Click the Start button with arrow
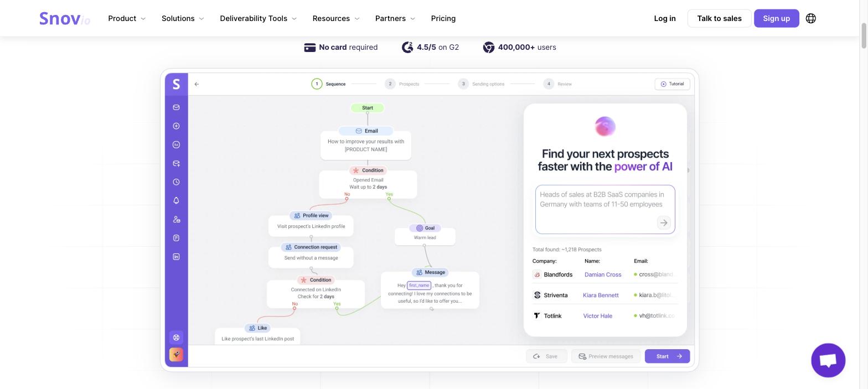868x389 pixels. [x=667, y=356]
